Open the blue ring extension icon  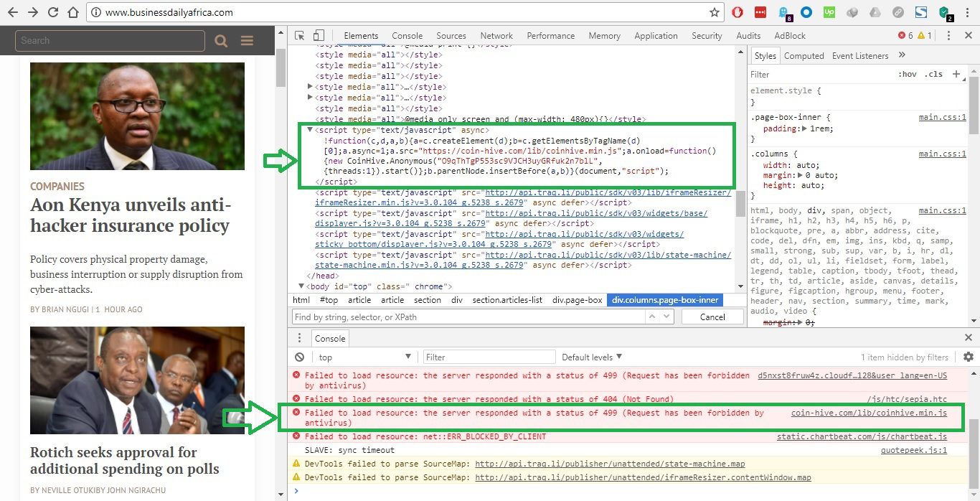coord(806,12)
